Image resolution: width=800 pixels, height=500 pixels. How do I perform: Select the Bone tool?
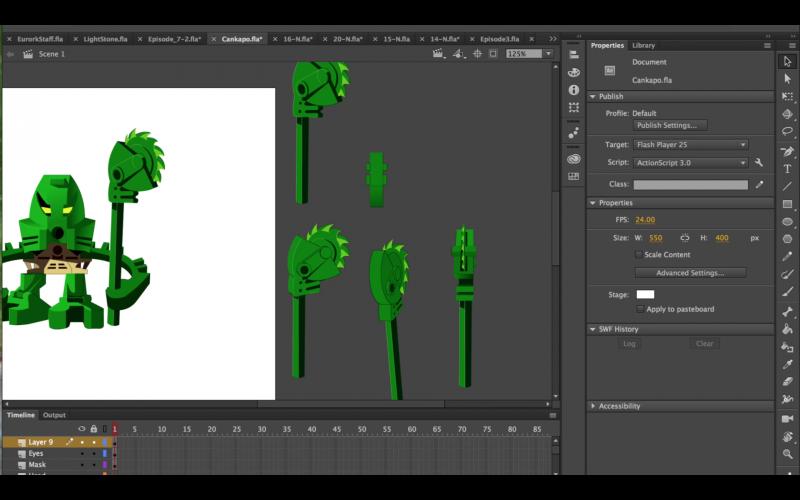click(787, 312)
